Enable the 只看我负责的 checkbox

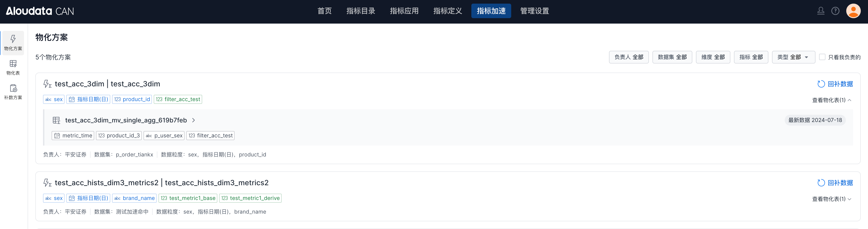(822, 57)
